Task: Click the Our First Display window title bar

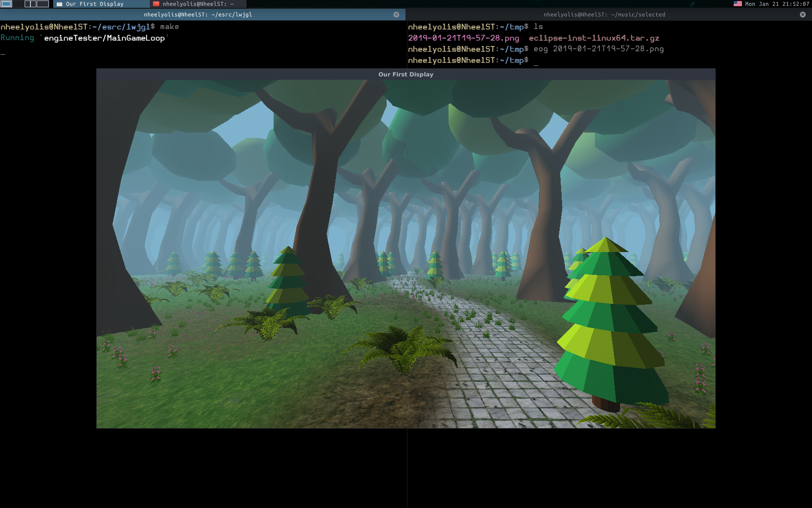Action: tap(406, 75)
